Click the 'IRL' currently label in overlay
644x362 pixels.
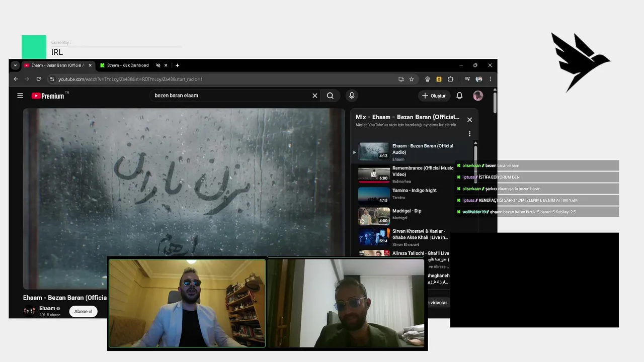[x=57, y=52]
